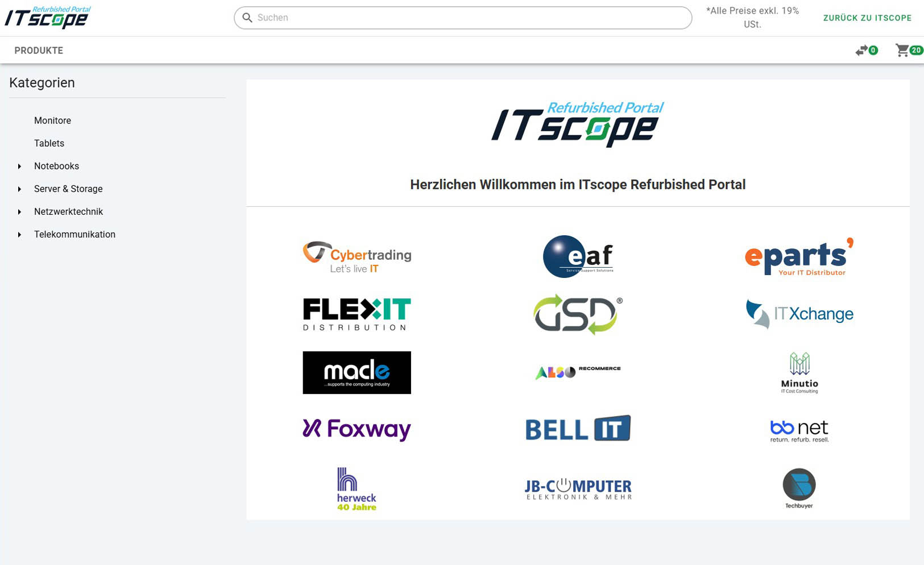Viewport: 924px width, 565px height.
Task: Click the ITscope Refurbished Portal logo top left
Action: coord(47,16)
